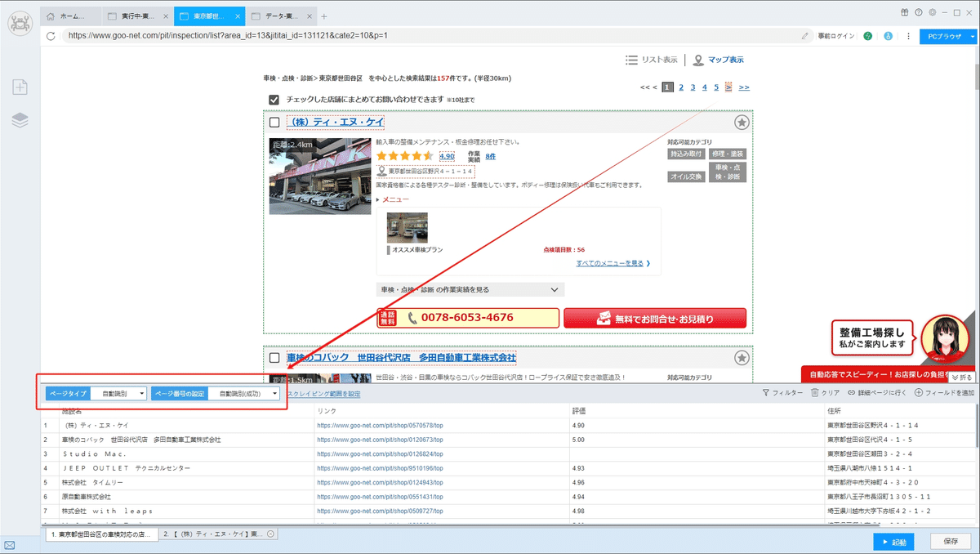Collapse panel with 折る button

[x=961, y=378]
